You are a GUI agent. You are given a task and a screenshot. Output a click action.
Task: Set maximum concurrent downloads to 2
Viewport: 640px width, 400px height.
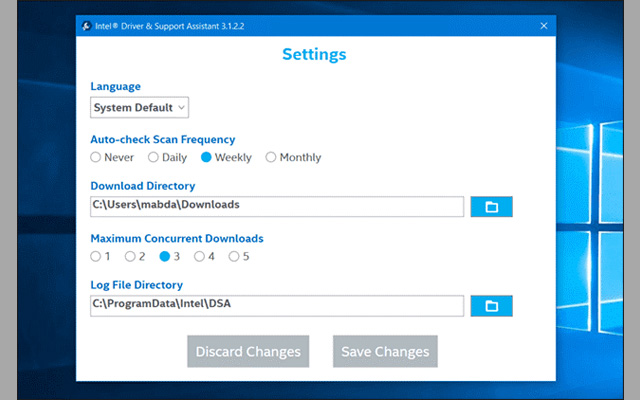point(130,256)
